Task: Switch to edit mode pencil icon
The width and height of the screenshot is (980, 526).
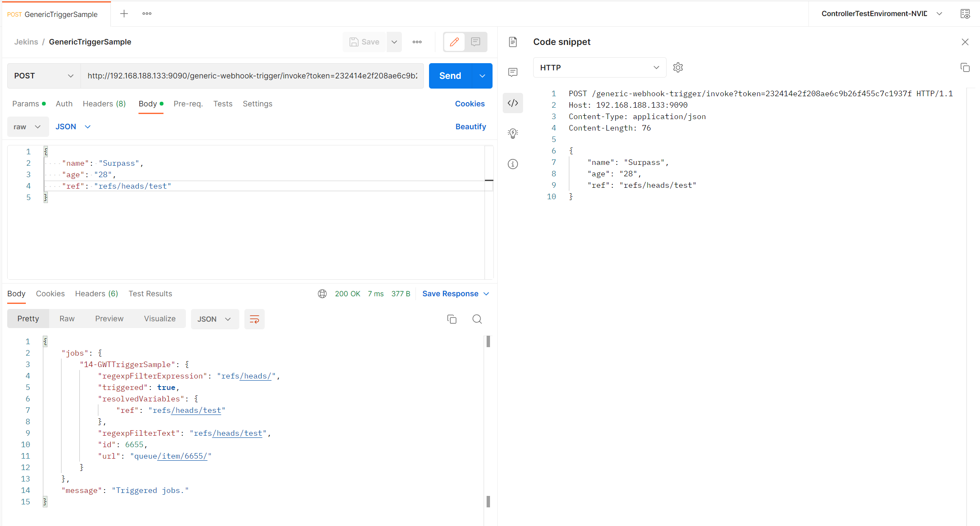Action: click(454, 42)
